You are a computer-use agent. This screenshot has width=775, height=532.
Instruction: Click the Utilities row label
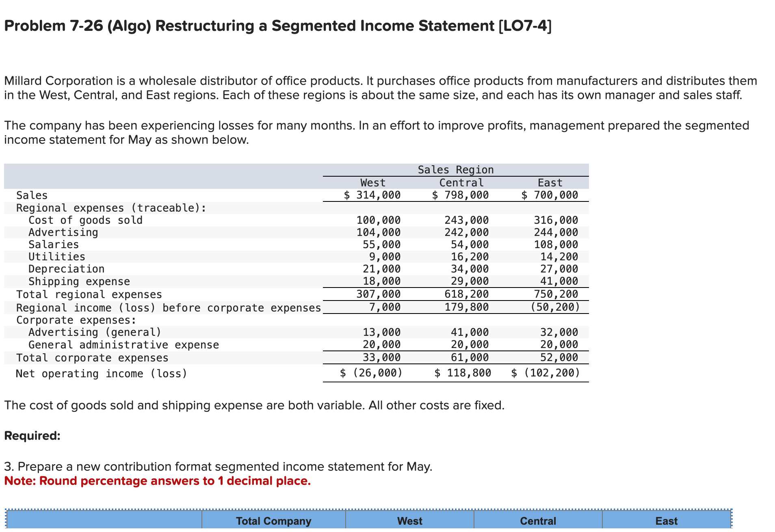coord(57,257)
